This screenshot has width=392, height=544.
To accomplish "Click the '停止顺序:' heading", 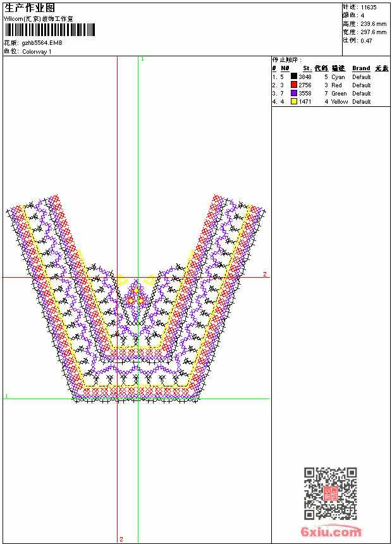I will [287, 60].
